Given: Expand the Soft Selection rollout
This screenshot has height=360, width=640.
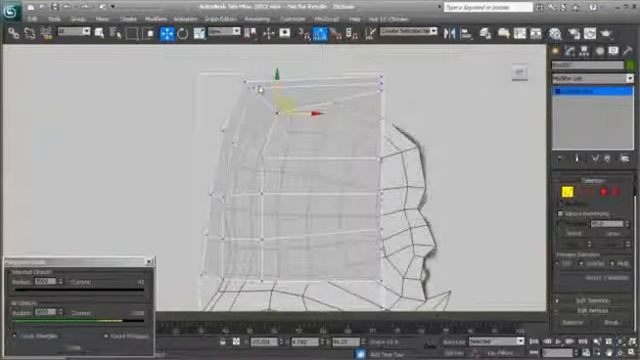Looking at the screenshot, I should tap(593, 301).
